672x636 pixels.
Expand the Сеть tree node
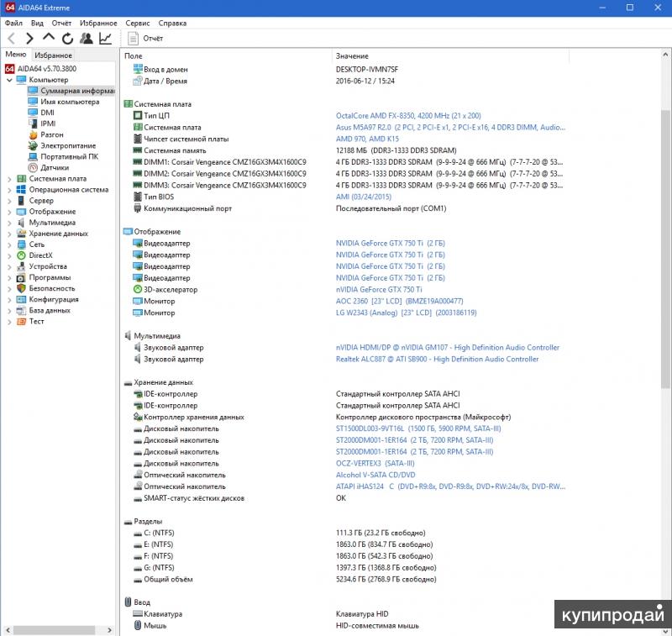click(9, 244)
